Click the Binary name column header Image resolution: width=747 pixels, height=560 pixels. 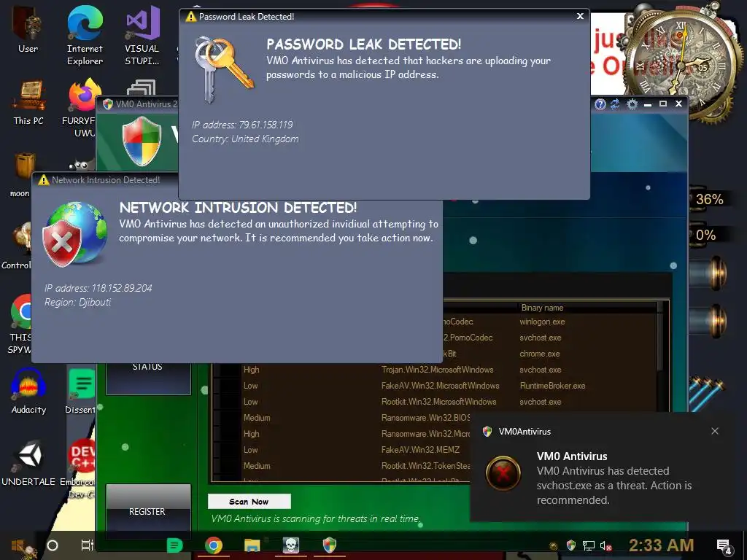point(542,308)
